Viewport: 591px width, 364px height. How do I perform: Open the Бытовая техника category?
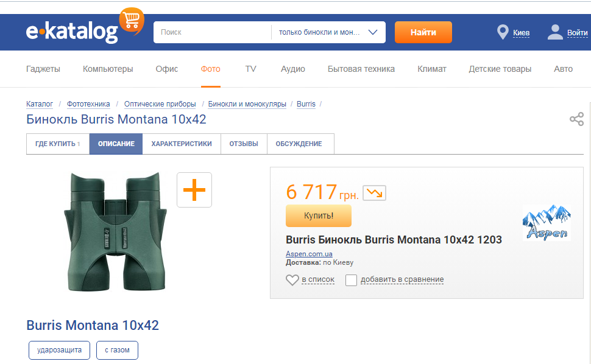tap(361, 69)
